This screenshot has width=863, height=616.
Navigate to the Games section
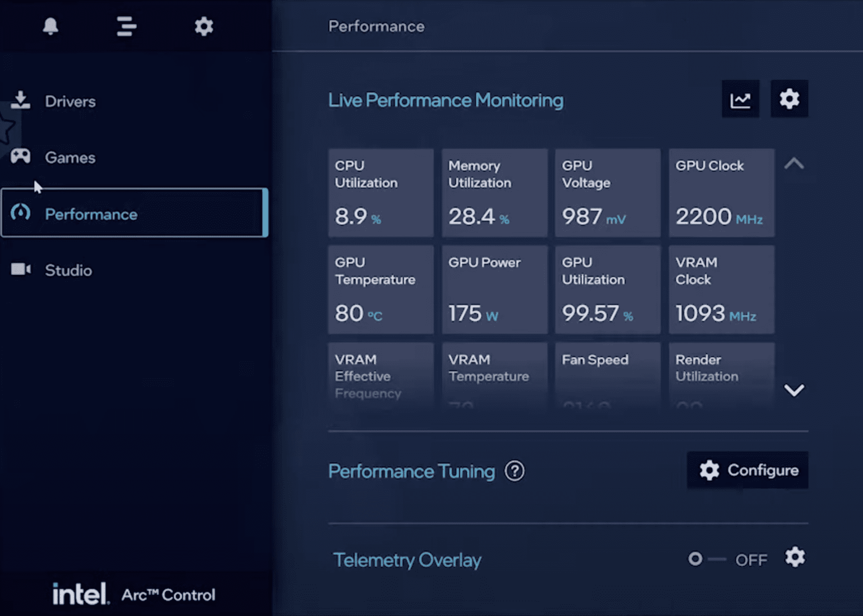coord(70,158)
